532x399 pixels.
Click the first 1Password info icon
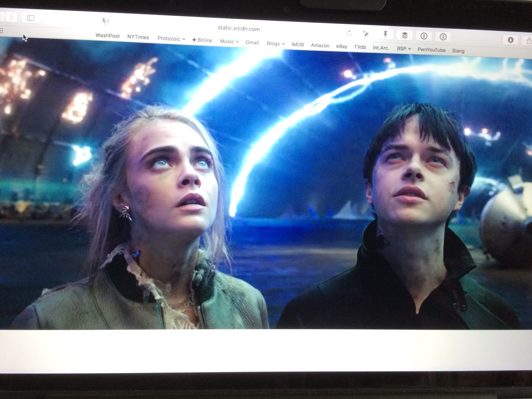(x=424, y=36)
